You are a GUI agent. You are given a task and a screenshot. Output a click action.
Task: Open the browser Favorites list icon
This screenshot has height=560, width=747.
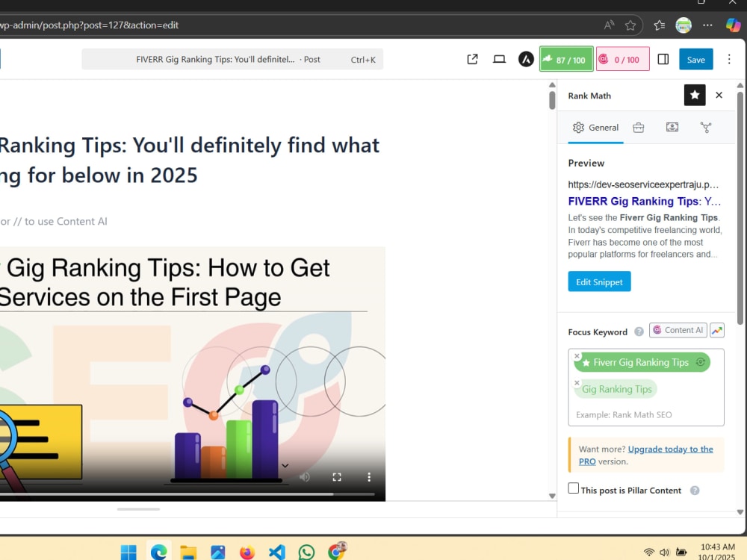(x=660, y=25)
